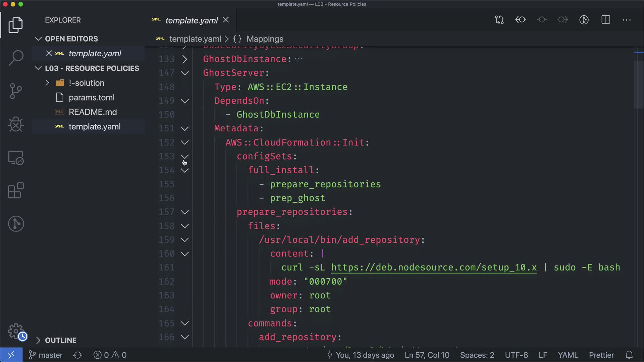Open the nodesource setup_10.x URL link
The width and height of the screenshot is (644, 362).
click(x=434, y=267)
